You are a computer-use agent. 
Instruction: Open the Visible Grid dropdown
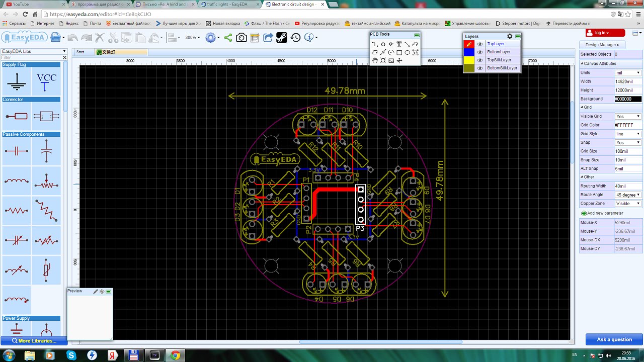point(628,116)
